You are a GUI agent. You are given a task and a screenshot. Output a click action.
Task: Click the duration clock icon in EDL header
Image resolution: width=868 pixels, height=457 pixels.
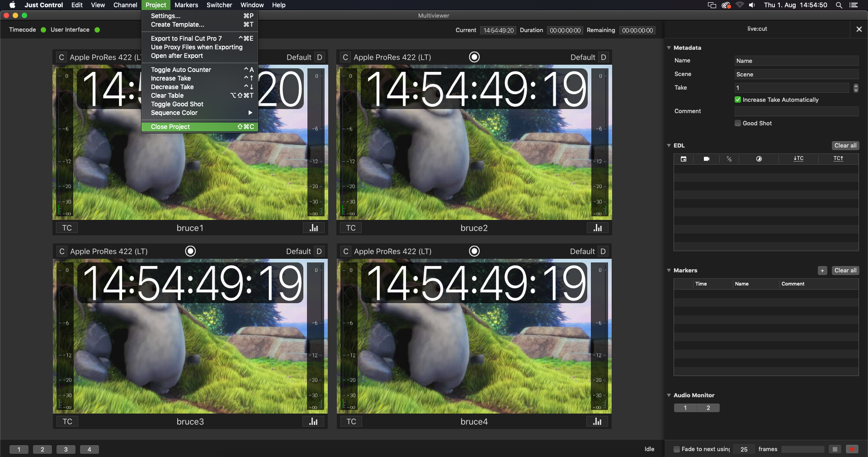[x=759, y=159]
